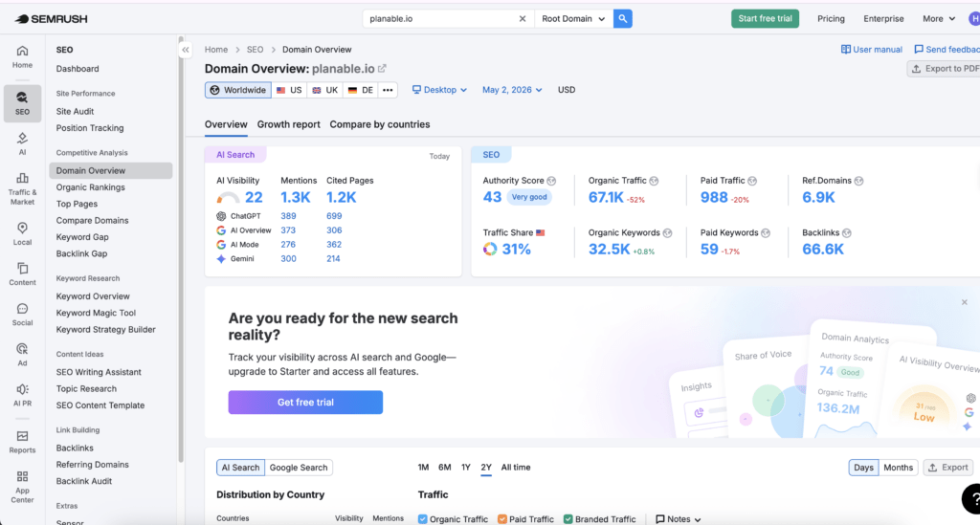Switch to the Overview tab
The height and width of the screenshot is (525, 980).
226,124
